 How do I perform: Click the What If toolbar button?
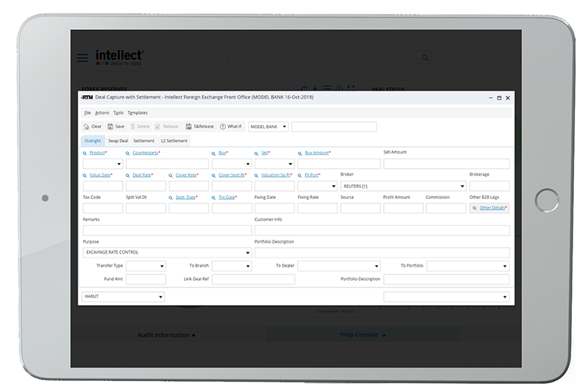point(230,127)
